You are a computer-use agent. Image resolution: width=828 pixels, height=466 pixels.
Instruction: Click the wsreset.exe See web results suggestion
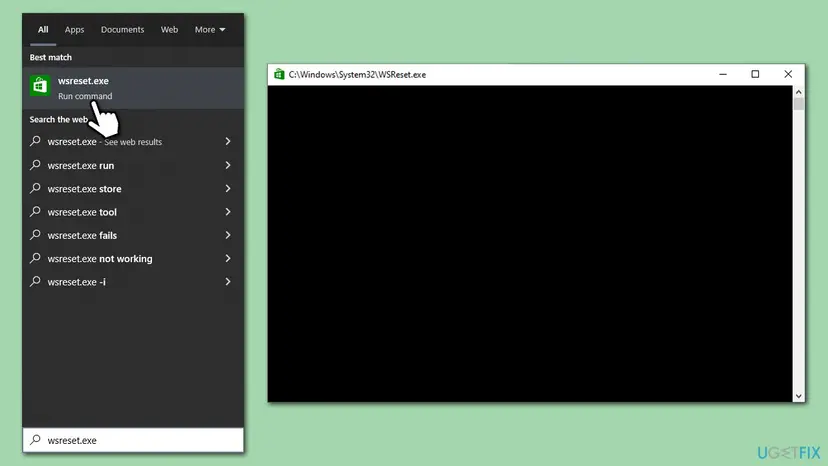[133, 142]
